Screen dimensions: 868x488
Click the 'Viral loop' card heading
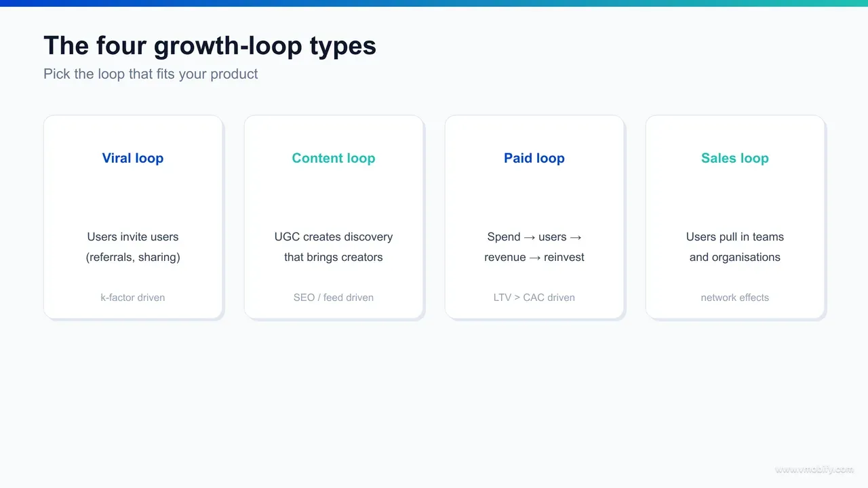(x=133, y=158)
